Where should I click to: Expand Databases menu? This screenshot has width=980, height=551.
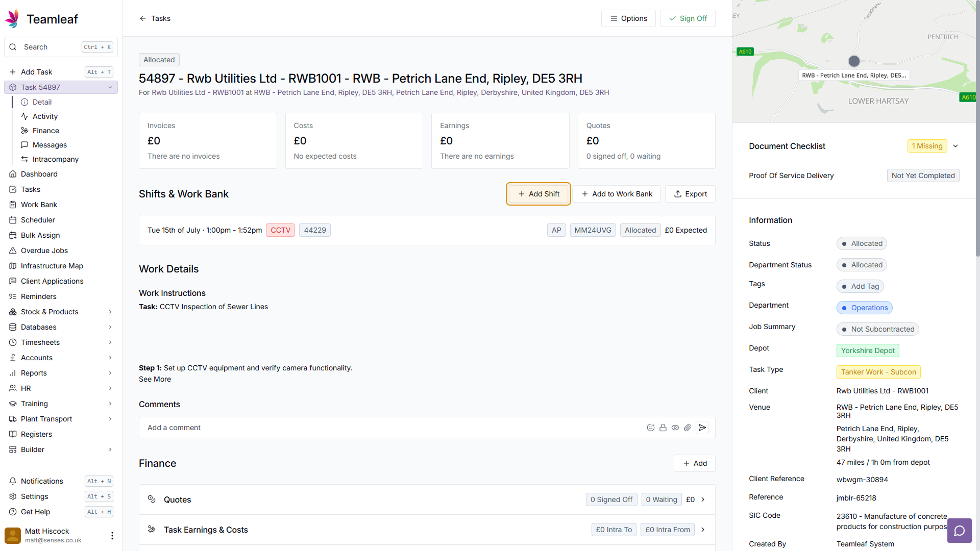110,327
